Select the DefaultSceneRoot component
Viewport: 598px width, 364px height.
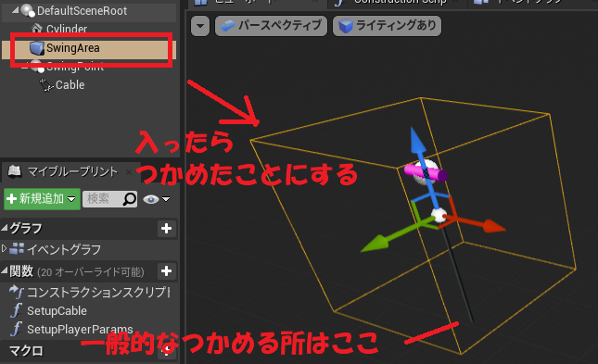82,11
